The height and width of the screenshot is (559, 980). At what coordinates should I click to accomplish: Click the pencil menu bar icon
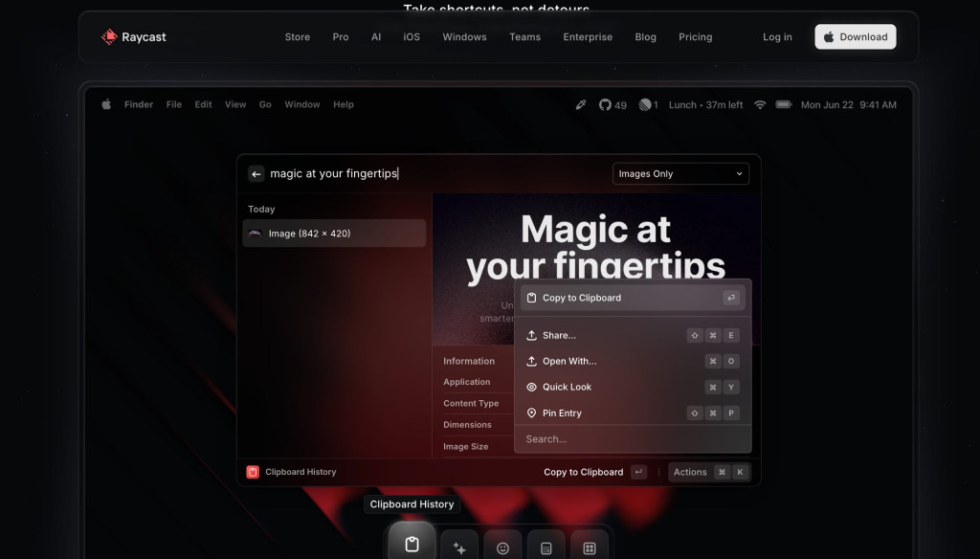581,104
